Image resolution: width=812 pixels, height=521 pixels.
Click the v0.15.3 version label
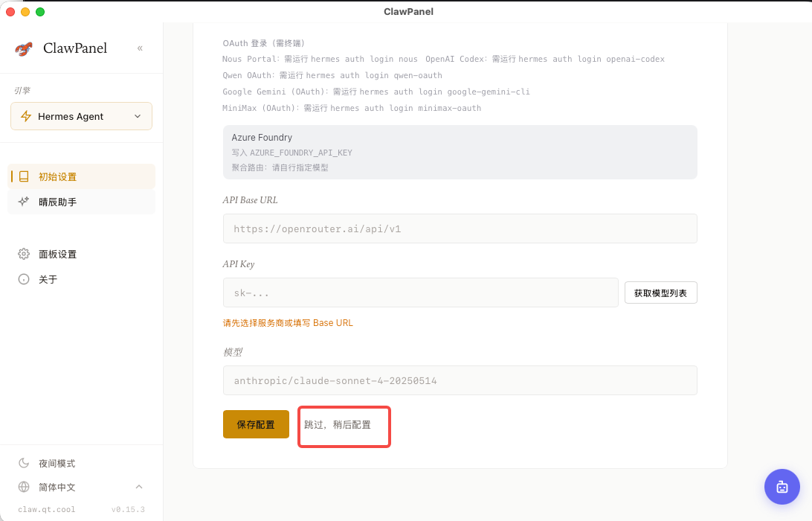point(128,510)
